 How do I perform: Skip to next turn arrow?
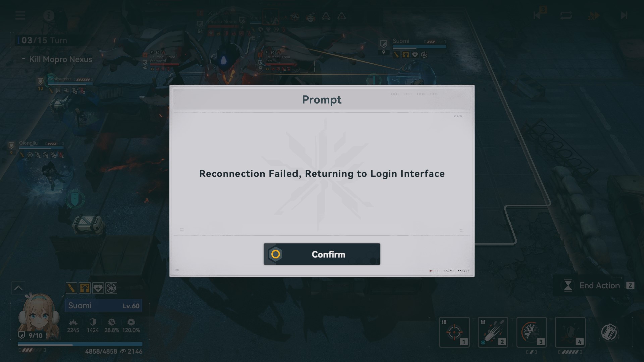[x=624, y=15]
